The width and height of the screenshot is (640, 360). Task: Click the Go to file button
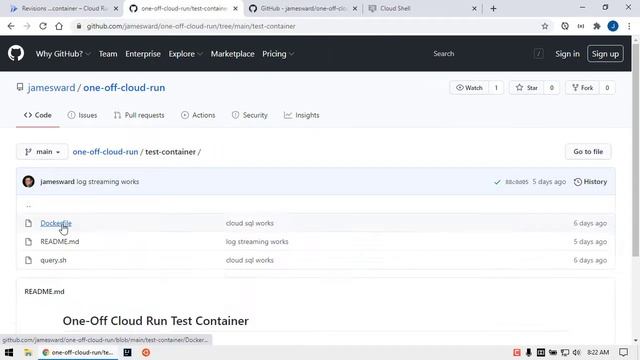point(588,152)
